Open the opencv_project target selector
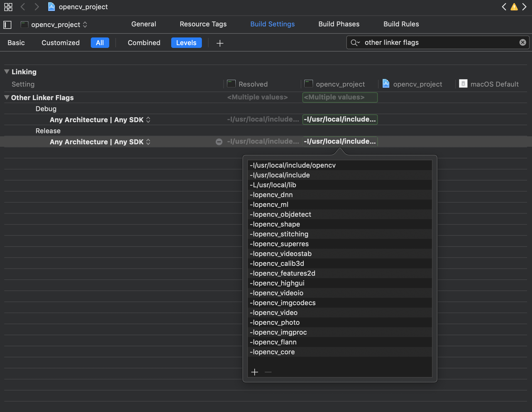This screenshot has width=532, height=412. (x=54, y=25)
